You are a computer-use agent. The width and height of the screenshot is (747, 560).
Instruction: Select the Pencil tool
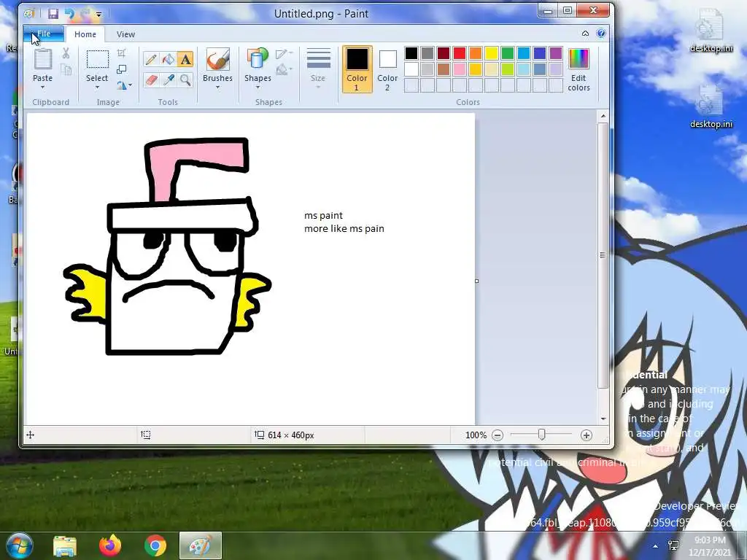click(x=151, y=60)
